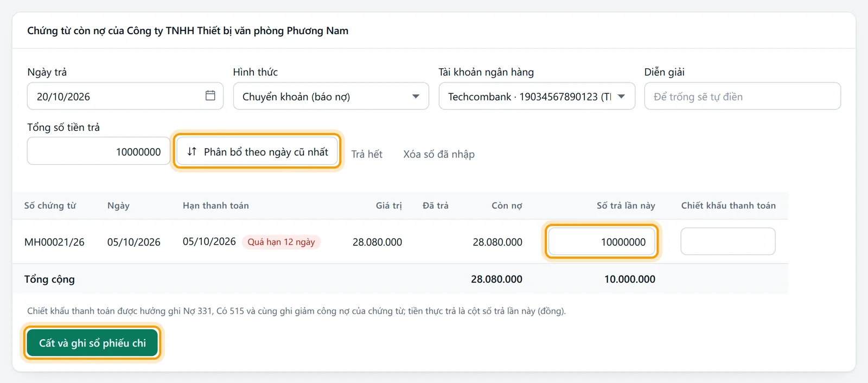Open the calendar picker in Ngày trả
This screenshot has width=868, height=383.
[210, 95]
